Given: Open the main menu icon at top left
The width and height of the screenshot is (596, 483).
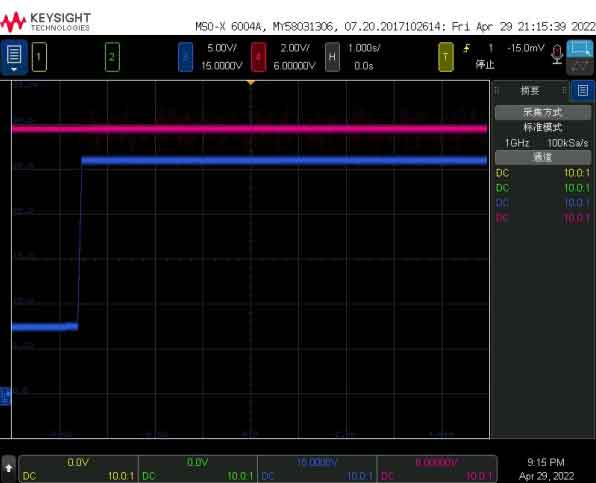Looking at the screenshot, I should click(14, 57).
